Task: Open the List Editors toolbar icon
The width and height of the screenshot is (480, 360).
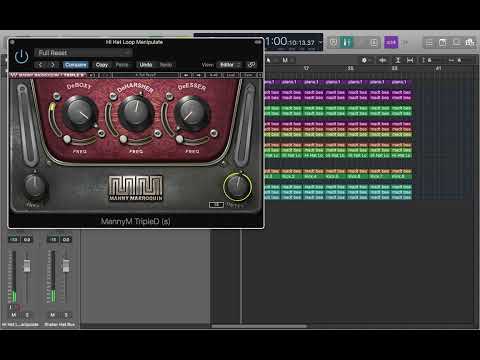Action: point(429,43)
